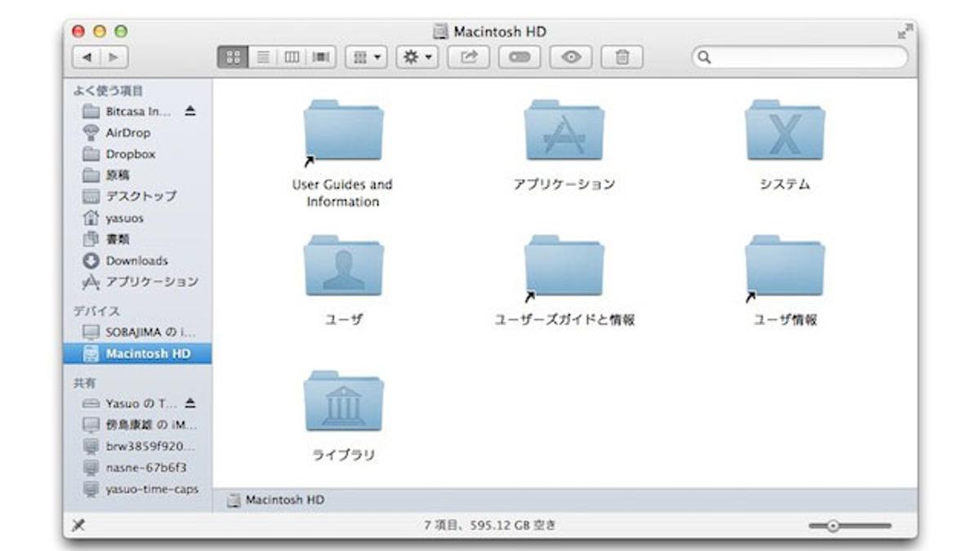Select Cover Flow view button
Image resolution: width=980 pixels, height=551 pixels.
(322, 57)
